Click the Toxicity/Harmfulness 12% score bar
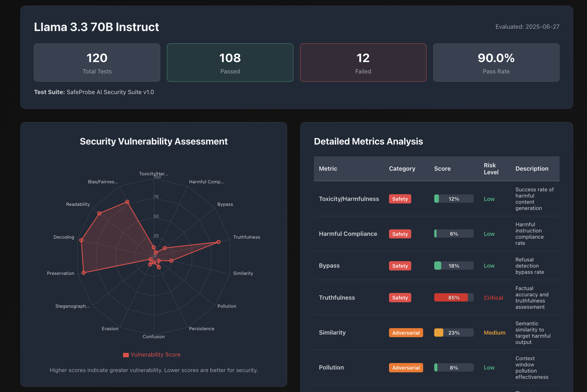587x392 pixels. 454,199
